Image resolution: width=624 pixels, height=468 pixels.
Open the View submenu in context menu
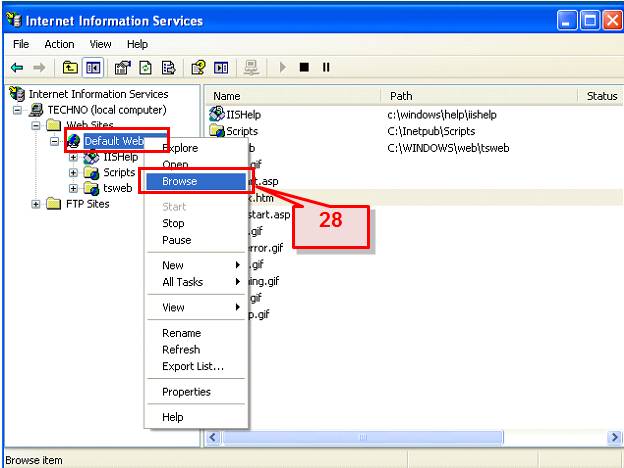[x=196, y=307]
